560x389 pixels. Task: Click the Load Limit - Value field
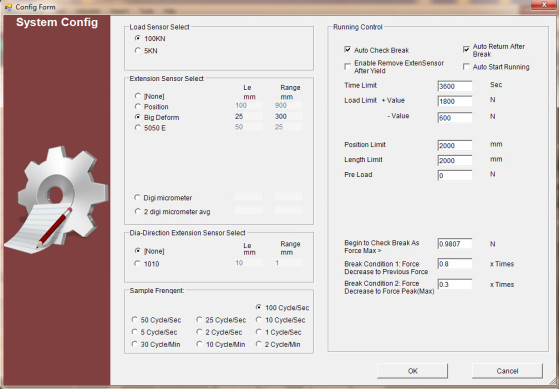(455, 117)
